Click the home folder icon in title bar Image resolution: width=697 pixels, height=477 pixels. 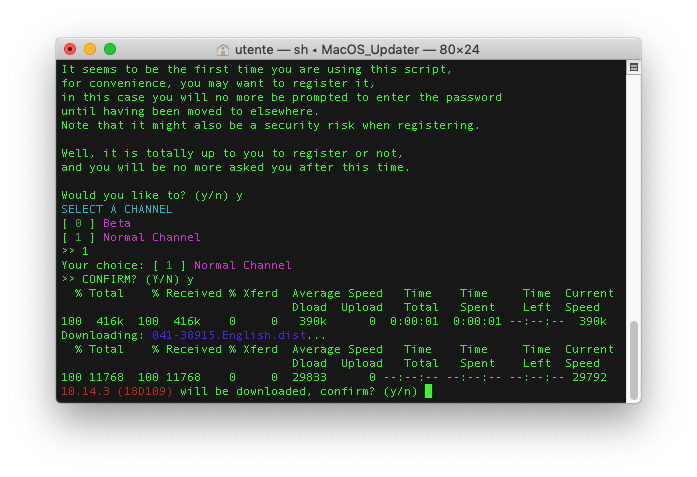pyautogui.click(x=223, y=49)
